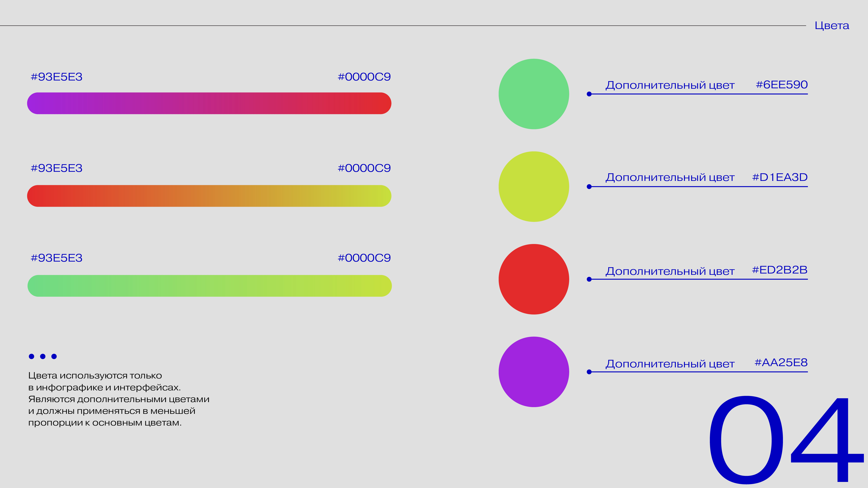
Task: Click the green #6EE590 color circle
Action: (x=534, y=94)
